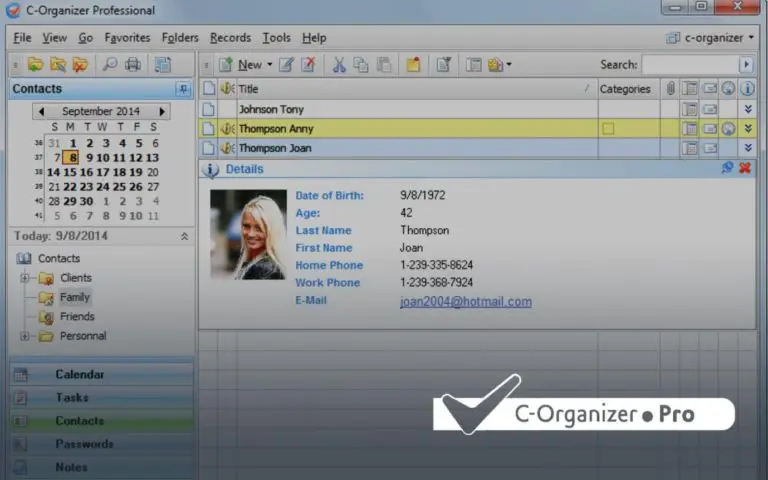Expand details chevron for Thompson Anny
768x480 pixels.
pos(748,129)
